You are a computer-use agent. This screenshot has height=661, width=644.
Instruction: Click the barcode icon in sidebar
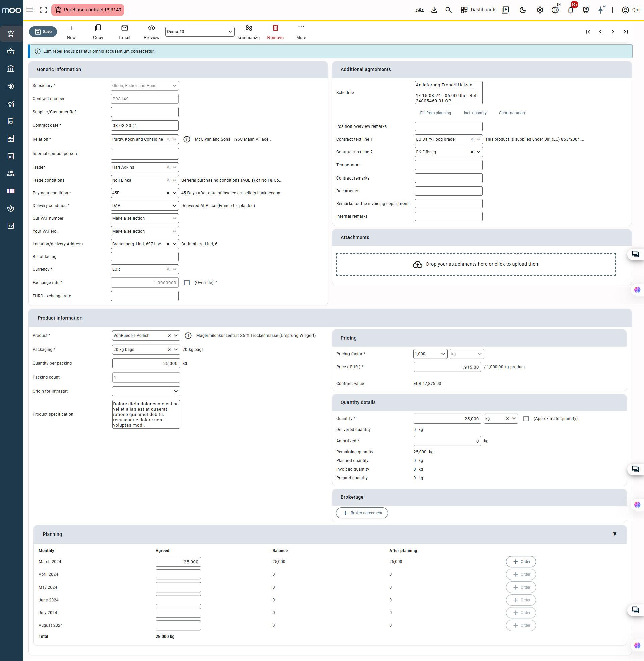click(x=11, y=191)
